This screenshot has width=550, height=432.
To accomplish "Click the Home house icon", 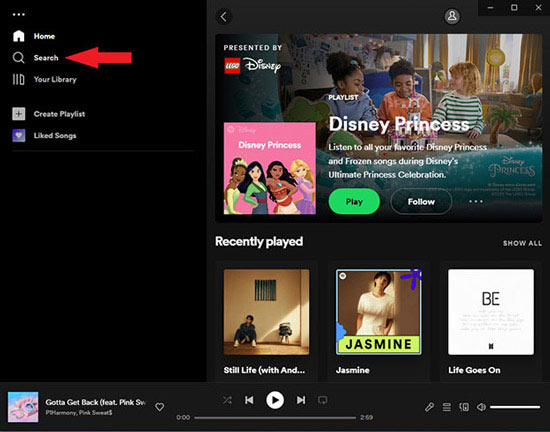I will tap(19, 36).
